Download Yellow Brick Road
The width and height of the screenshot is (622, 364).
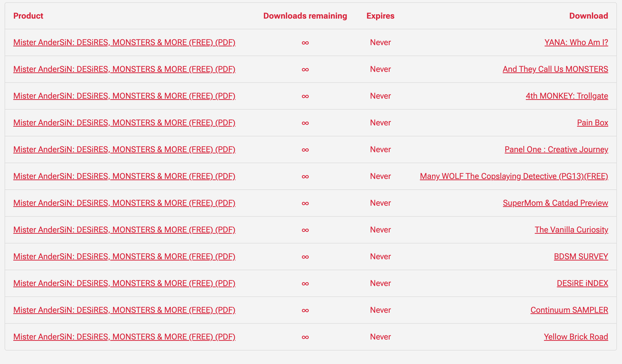coord(576,337)
